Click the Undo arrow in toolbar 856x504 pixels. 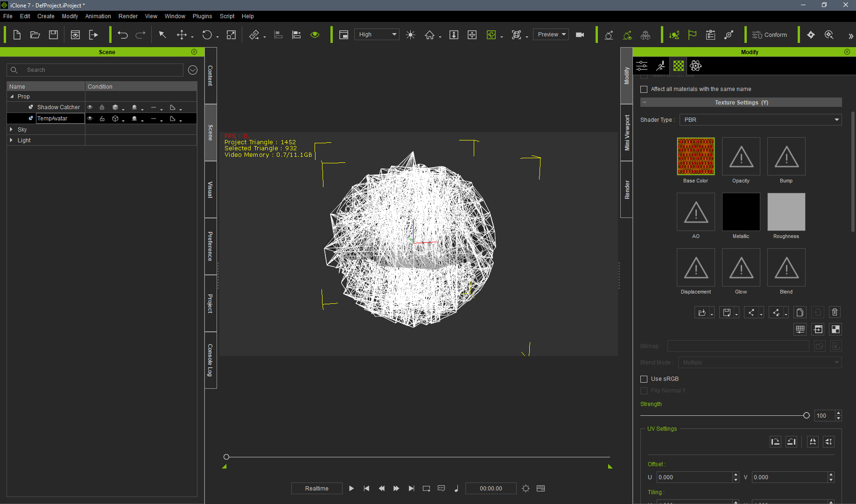pyautogui.click(x=123, y=35)
